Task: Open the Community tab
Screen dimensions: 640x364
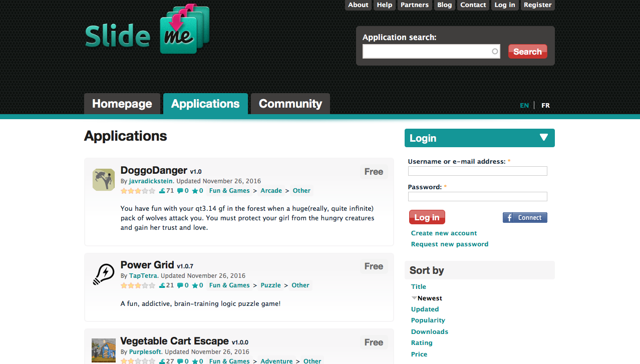Action: 290,104
